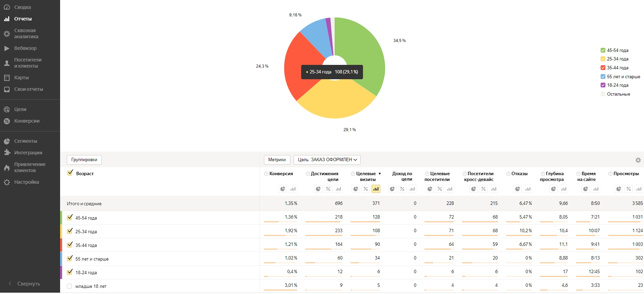This screenshot has height=294, width=644.
Task: Click the 1,92 % conversion value
Action: pos(291,230)
